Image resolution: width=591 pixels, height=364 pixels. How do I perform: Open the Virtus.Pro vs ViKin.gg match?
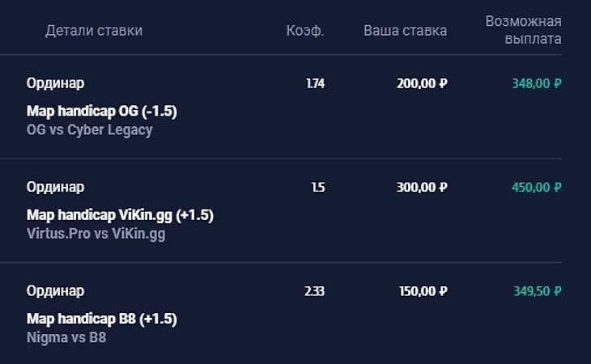[96, 234]
